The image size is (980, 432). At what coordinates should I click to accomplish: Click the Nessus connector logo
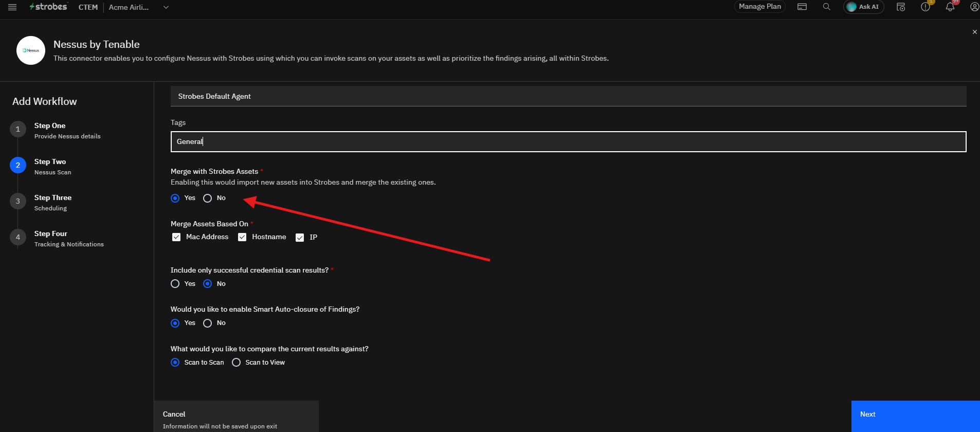pos(31,50)
